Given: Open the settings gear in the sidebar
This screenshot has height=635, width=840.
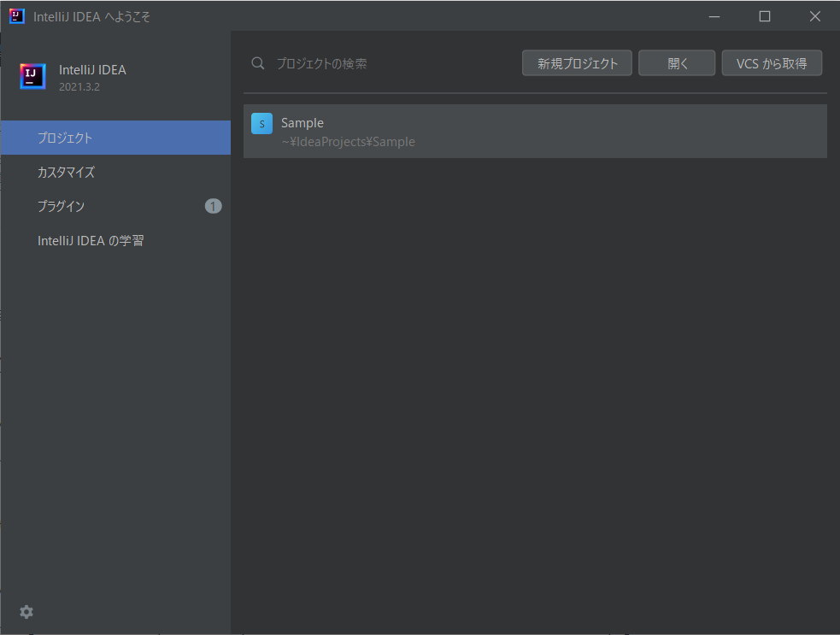Looking at the screenshot, I should tap(26, 612).
